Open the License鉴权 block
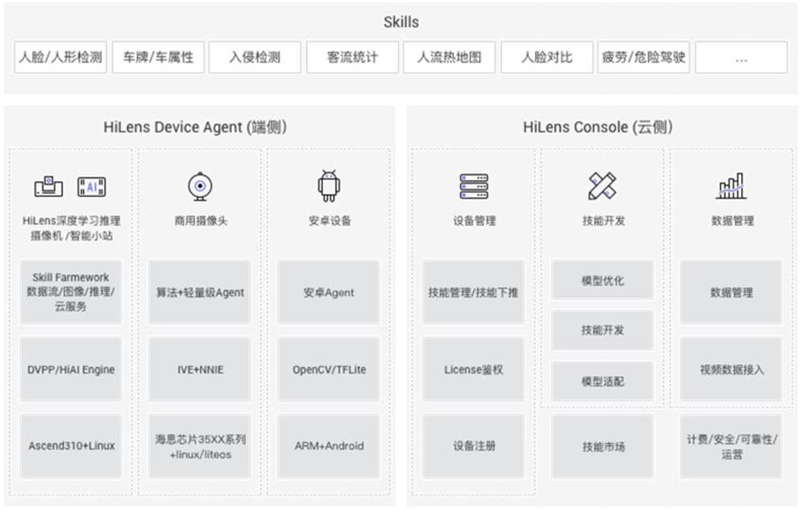Screen dimensions: 800x509 [x=473, y=369]
